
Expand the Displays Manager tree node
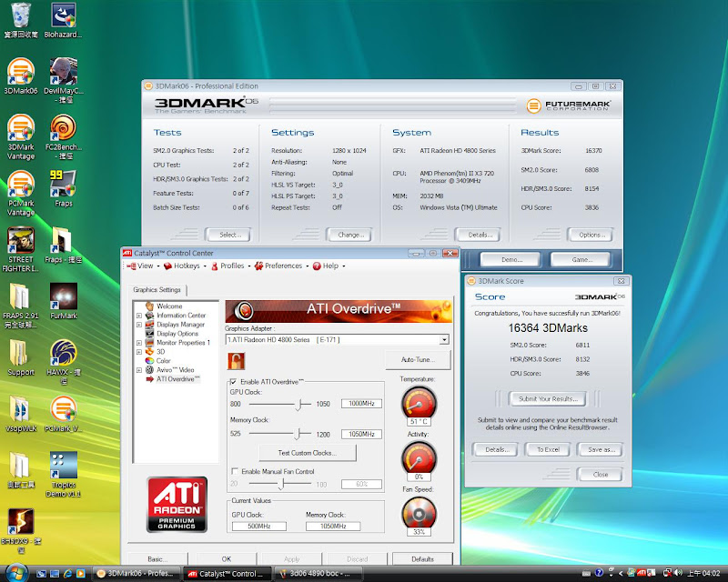point(139,325)
